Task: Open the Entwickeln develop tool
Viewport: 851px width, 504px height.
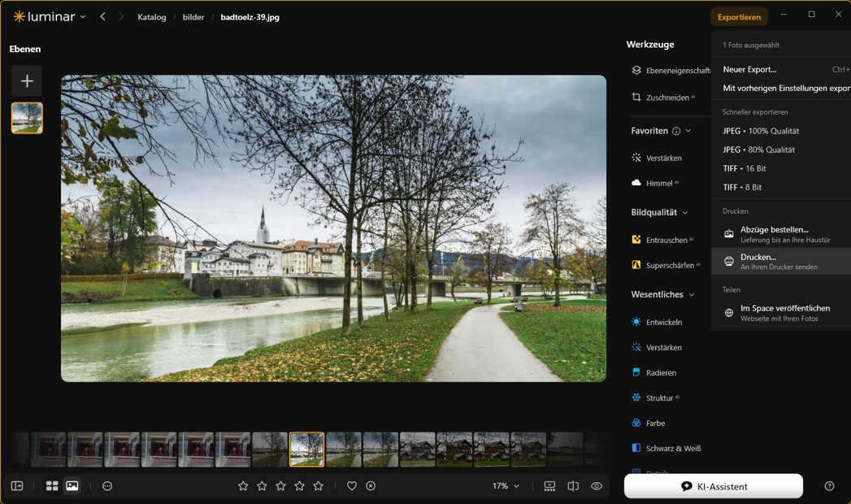Action: pos(657,322)
